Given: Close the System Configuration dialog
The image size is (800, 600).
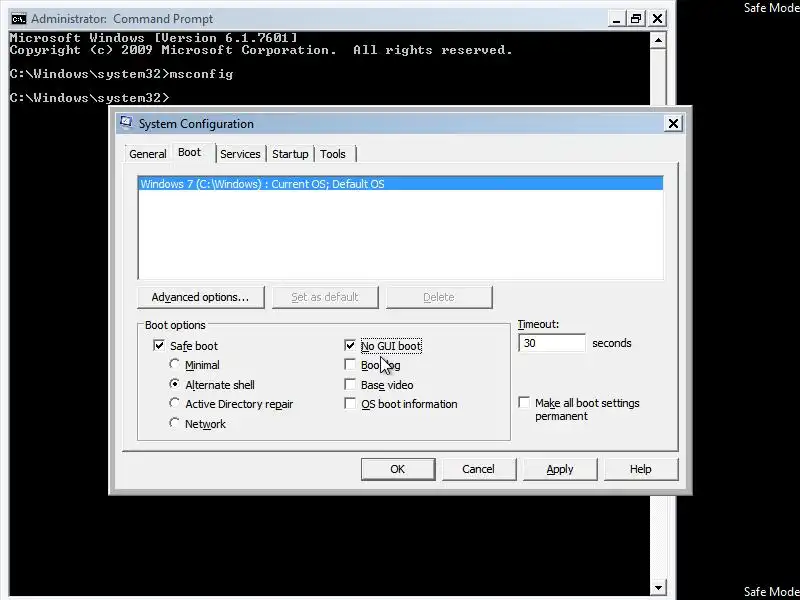Looking at the screenshot, I should [x=673, y=123].
